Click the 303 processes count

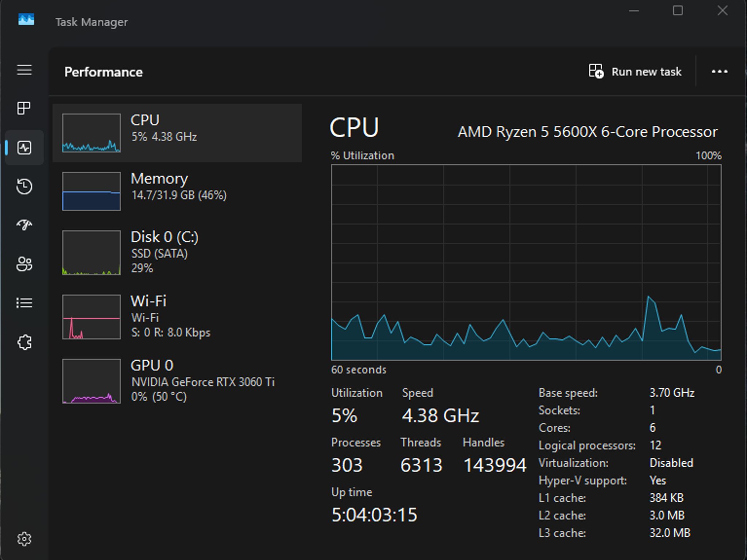pos(347,465)
